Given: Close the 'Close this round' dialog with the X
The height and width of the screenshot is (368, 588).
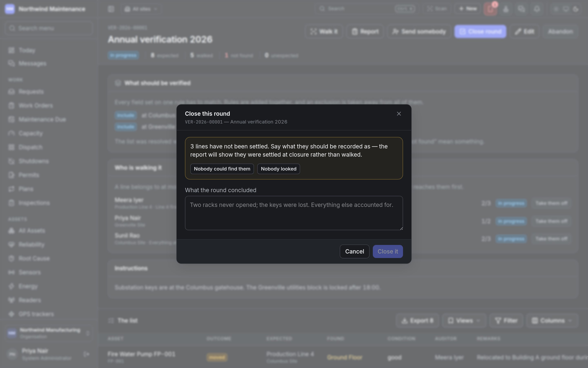Looking at the screenshot, I should (399, 114).
